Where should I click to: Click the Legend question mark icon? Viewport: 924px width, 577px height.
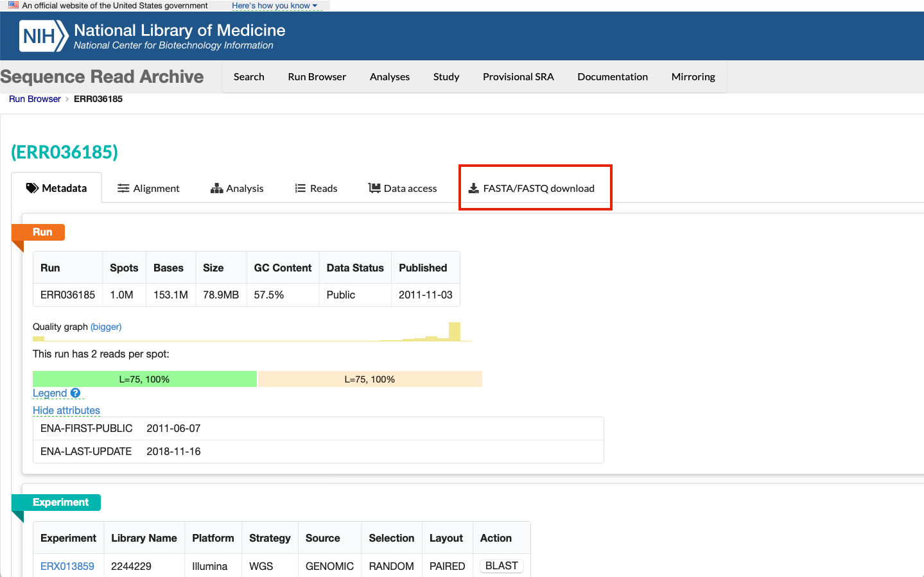[x=75, y=393]
